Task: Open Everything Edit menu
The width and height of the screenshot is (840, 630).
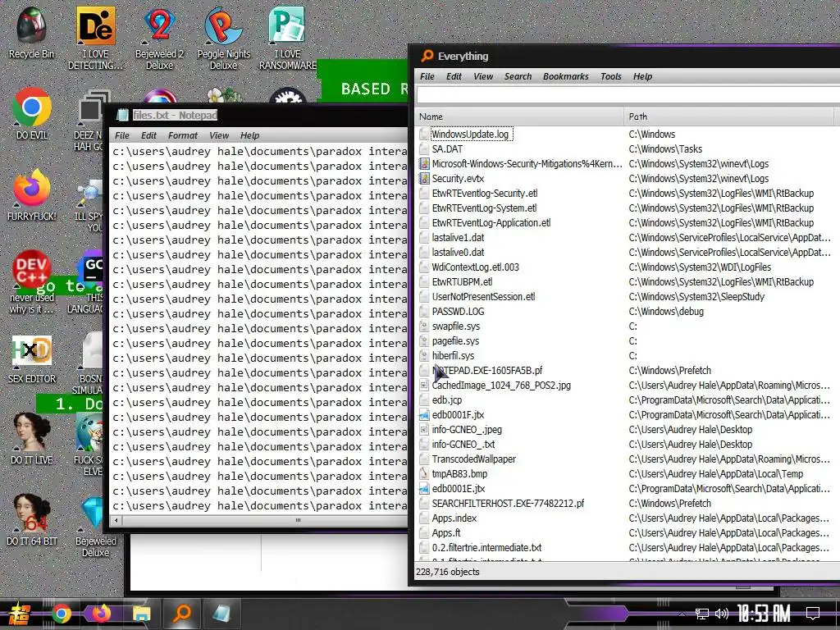Action: pyautogui.click(x=454, y=76)
